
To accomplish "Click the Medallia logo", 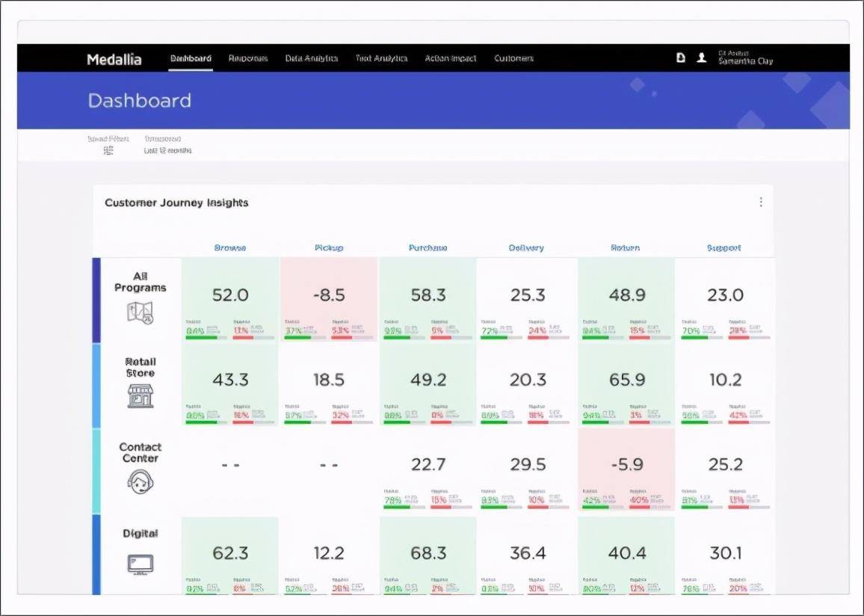I will point(114,59).
